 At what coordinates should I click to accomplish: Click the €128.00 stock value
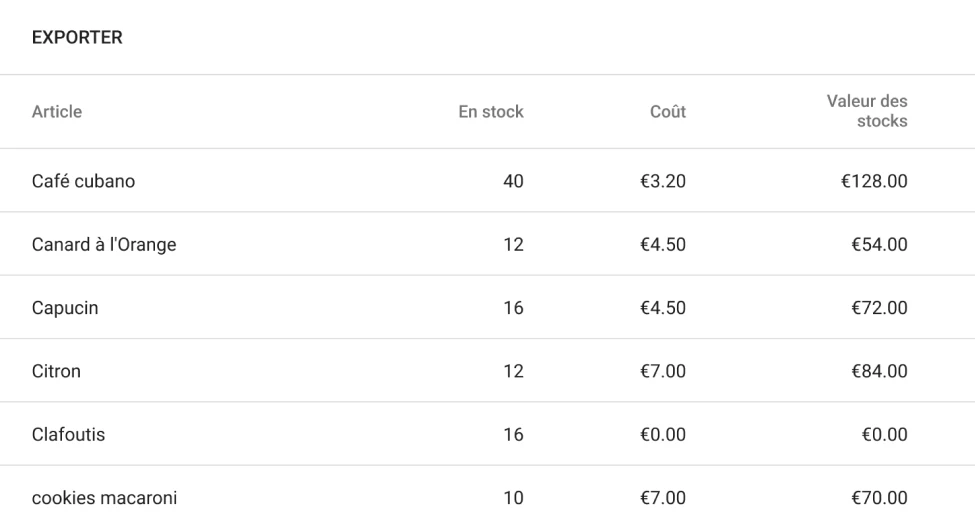coord(874,181)
